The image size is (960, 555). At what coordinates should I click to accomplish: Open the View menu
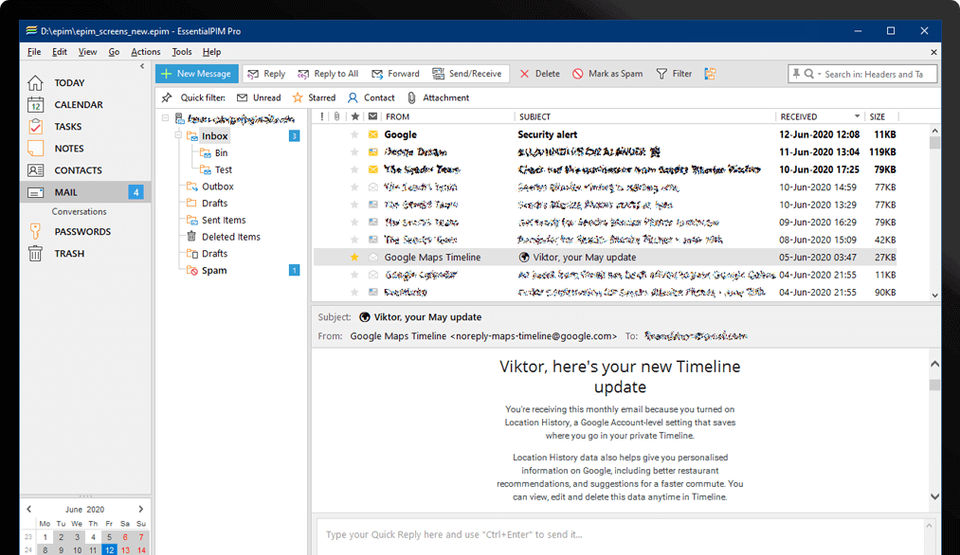pyautogui.click(x=88, y=52)
